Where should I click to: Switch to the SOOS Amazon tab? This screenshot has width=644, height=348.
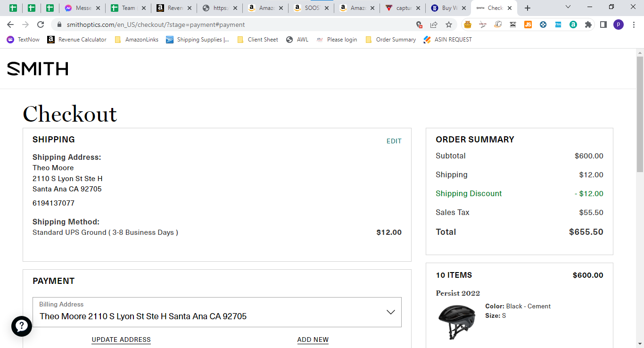[311, 8]
